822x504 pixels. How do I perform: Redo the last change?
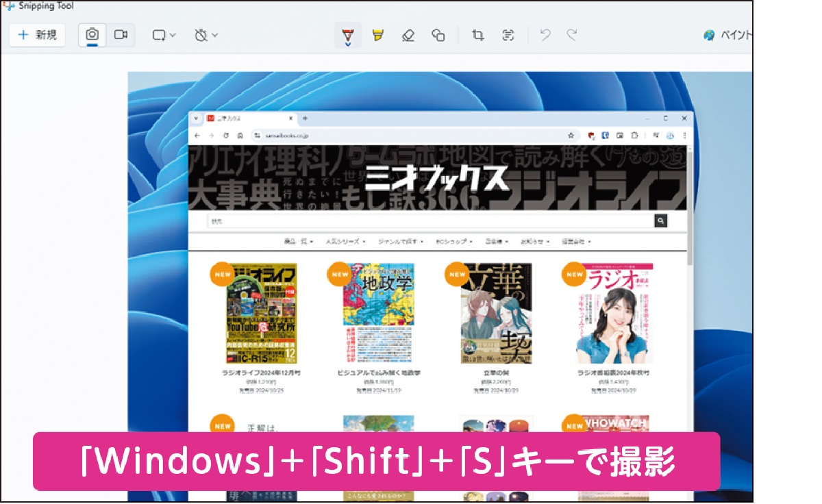[571, 35]
